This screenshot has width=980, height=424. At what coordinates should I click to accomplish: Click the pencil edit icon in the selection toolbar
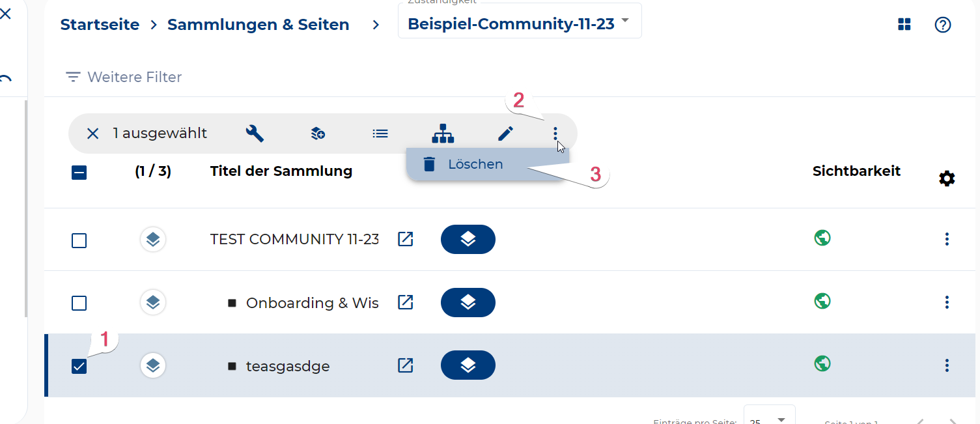tap(505, 134)
